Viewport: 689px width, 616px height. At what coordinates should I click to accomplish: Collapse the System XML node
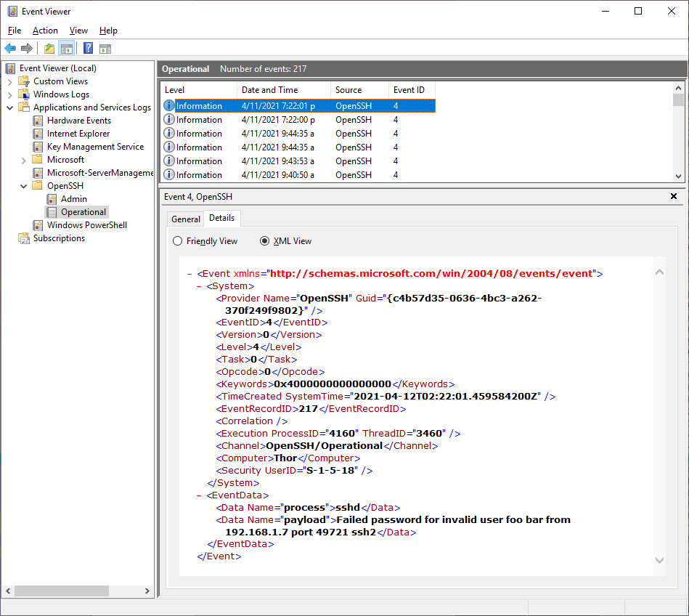click(x=200, y=286)
